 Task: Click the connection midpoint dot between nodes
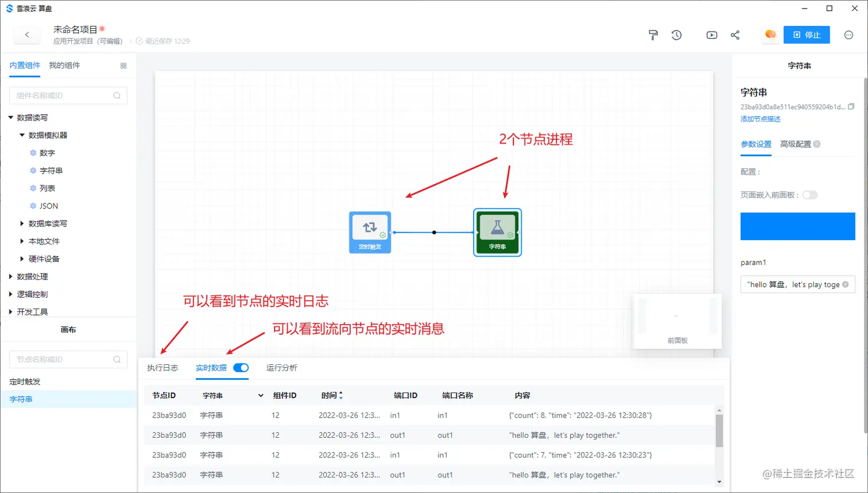click(x=434, y=233)
